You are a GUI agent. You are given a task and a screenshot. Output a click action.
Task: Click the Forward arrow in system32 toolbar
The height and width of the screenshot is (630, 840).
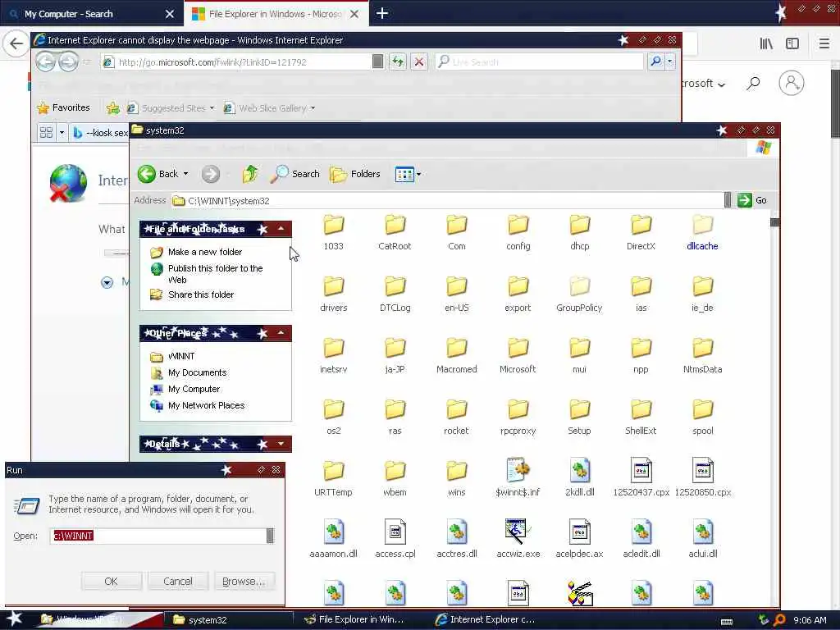pyautogui.click(x=211, y=174)
